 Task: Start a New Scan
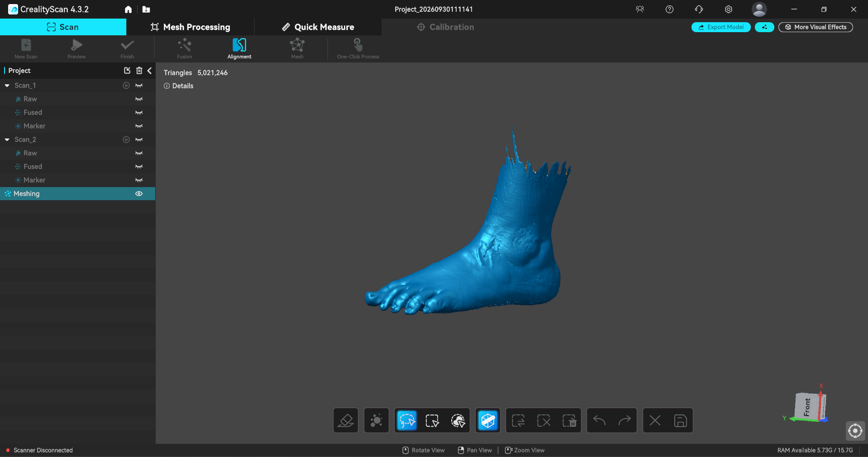coord(26,48)
